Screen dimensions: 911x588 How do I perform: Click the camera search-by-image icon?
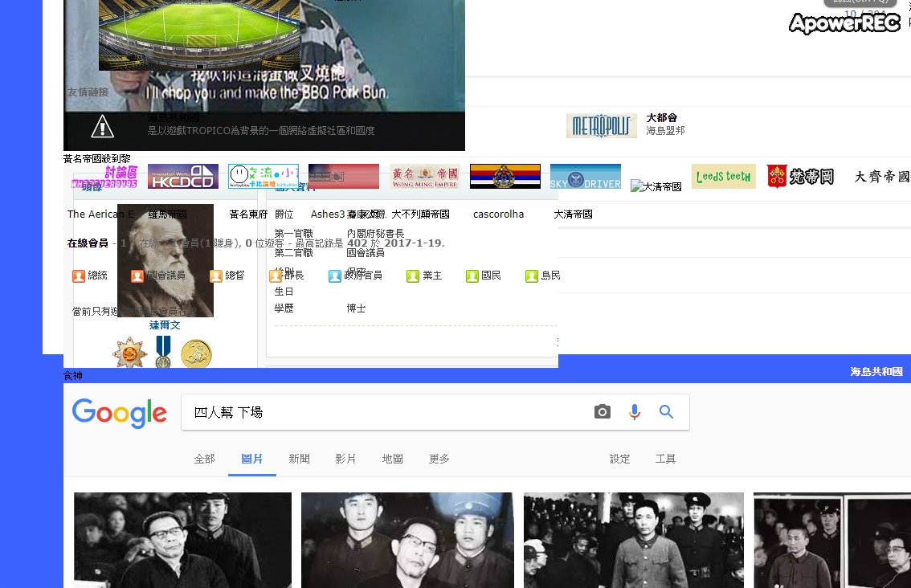point(603,412)
